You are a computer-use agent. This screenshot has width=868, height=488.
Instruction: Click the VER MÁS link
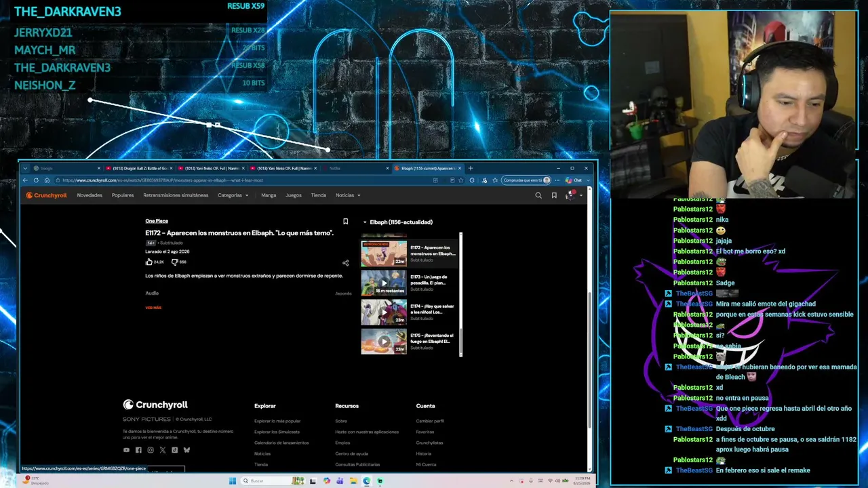[x=153, y=308]
